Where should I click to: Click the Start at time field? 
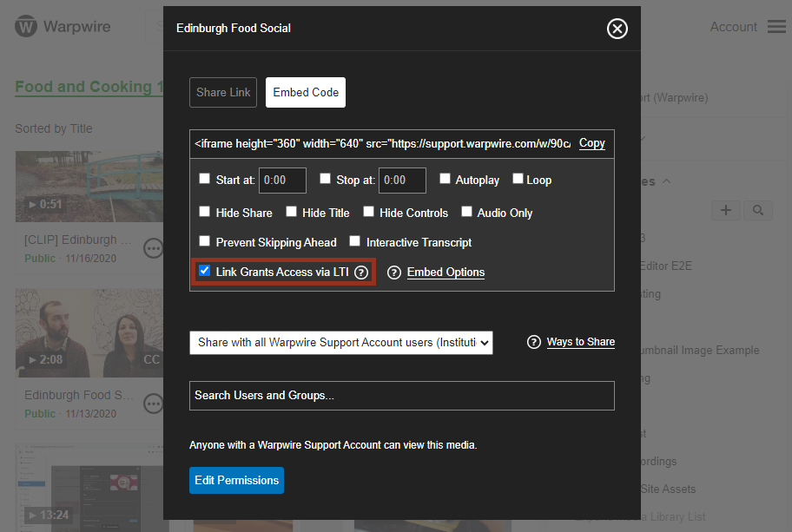(282, 181)
